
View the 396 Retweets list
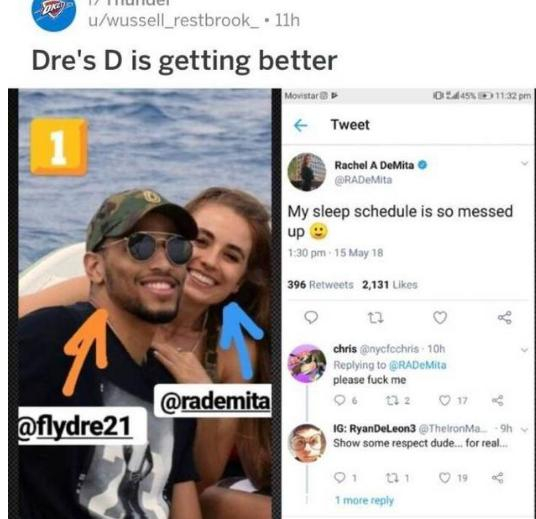click(x=320, y=285)
